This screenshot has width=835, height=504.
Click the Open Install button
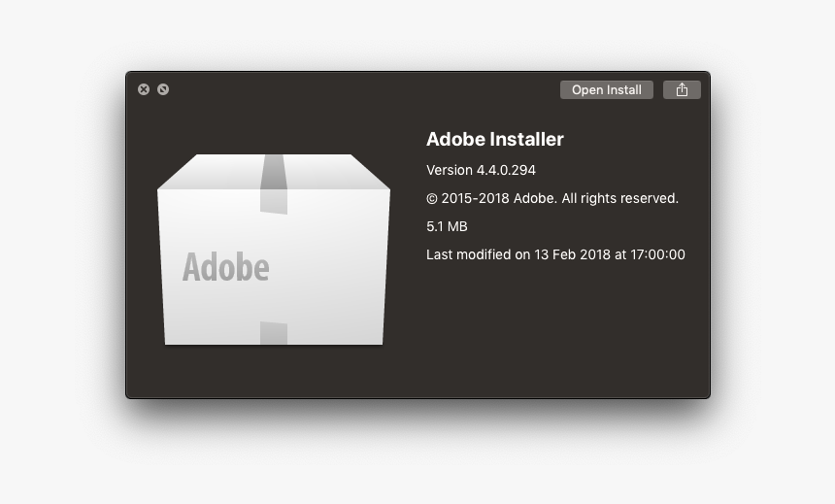point(607,90)
